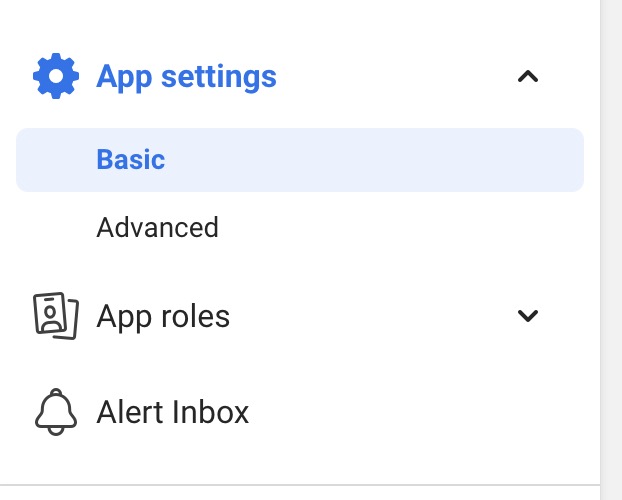
Task: Select the highlighted Basic sidebar item
Action: pos(300,160)
